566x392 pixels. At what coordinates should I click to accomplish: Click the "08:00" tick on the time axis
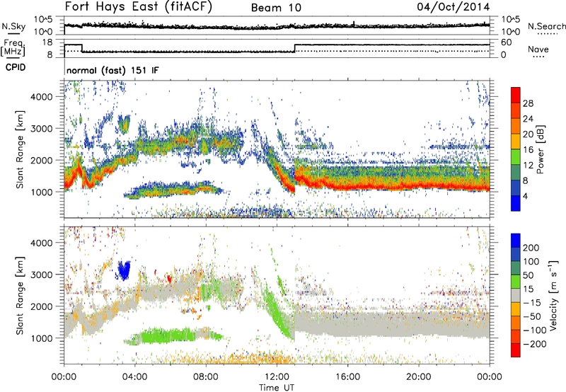(x=206, y=377)
